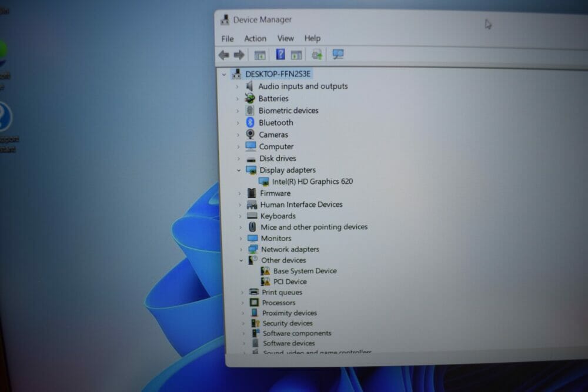Click the Network adapters icon
This screenshot has width=588, height=392.
(253, 249)
